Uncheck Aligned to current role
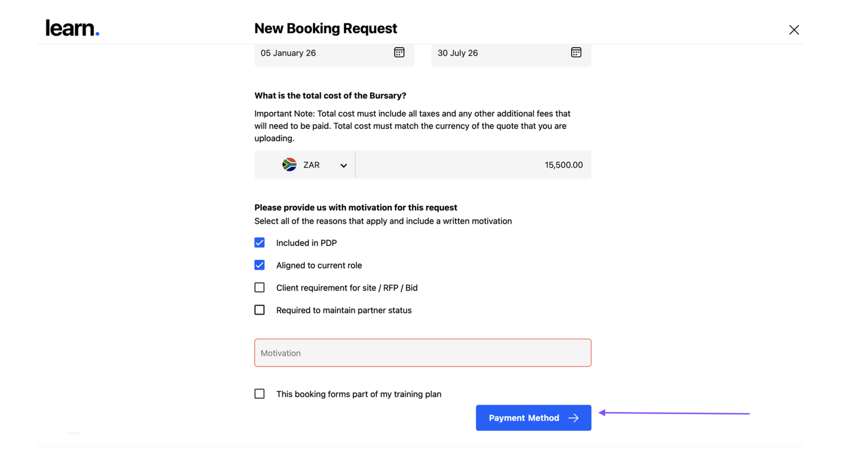This screenshot has height=452, width=868. coord(260,265)
